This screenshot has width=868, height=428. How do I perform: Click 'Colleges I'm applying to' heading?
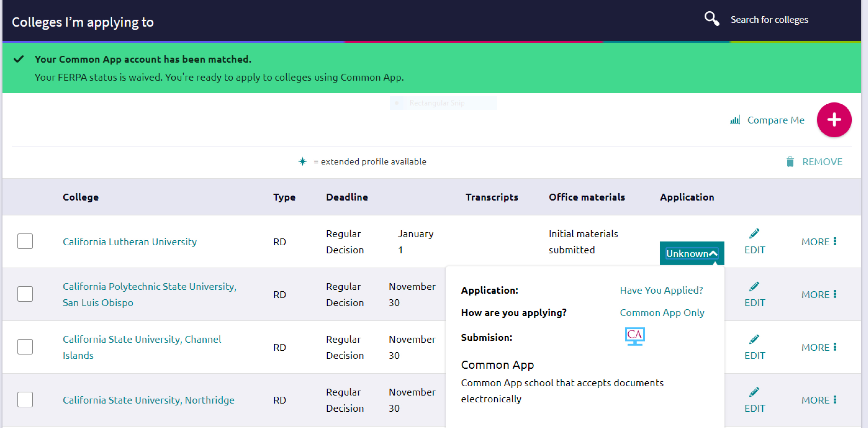(83, 22)
